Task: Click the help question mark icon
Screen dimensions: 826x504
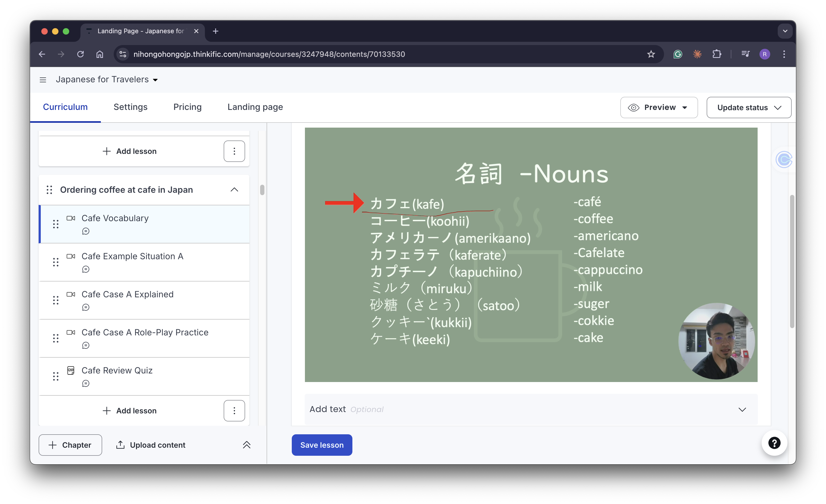Action: tap(775, 443)
